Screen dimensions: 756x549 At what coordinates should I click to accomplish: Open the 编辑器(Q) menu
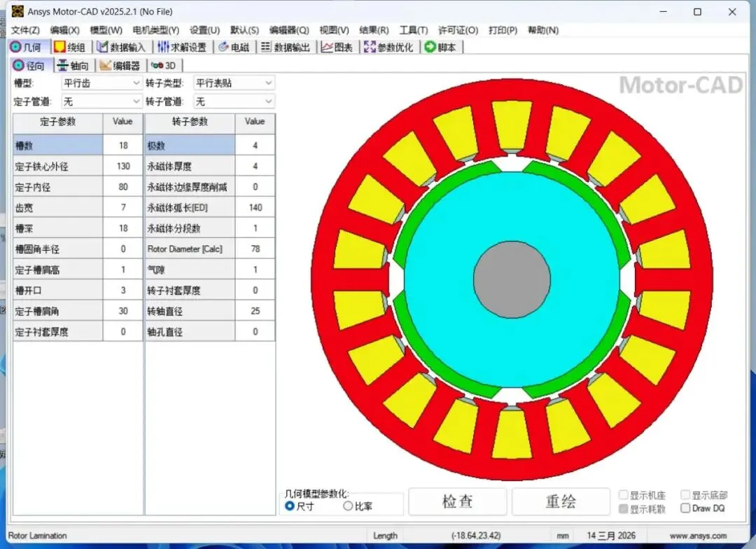[289, 30]
